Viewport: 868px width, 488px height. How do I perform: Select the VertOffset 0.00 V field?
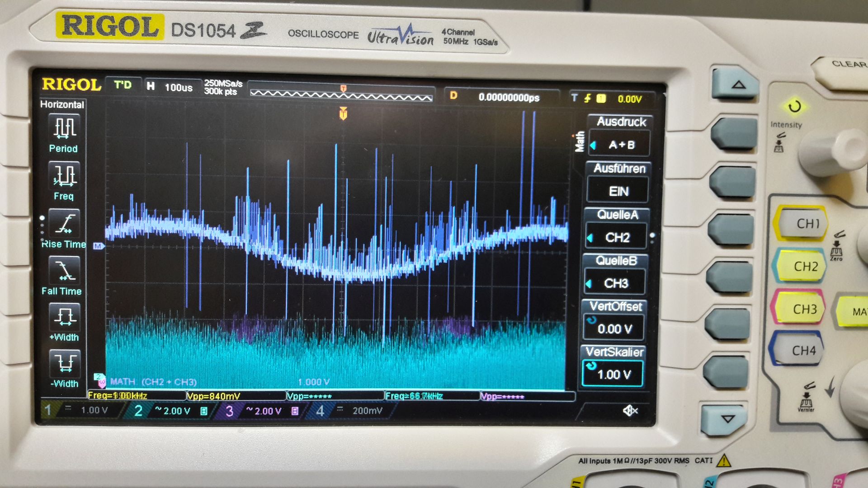613,328
